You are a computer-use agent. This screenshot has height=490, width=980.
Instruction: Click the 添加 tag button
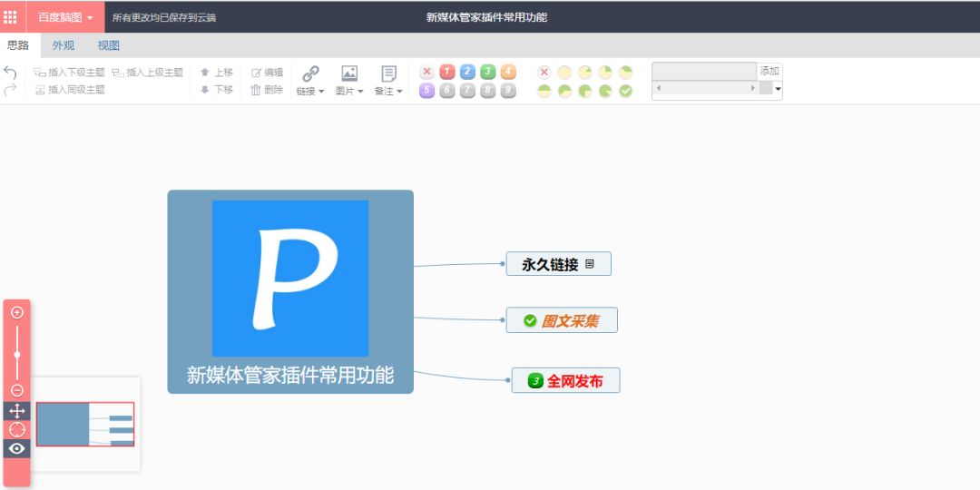click(x=769, y=72)
